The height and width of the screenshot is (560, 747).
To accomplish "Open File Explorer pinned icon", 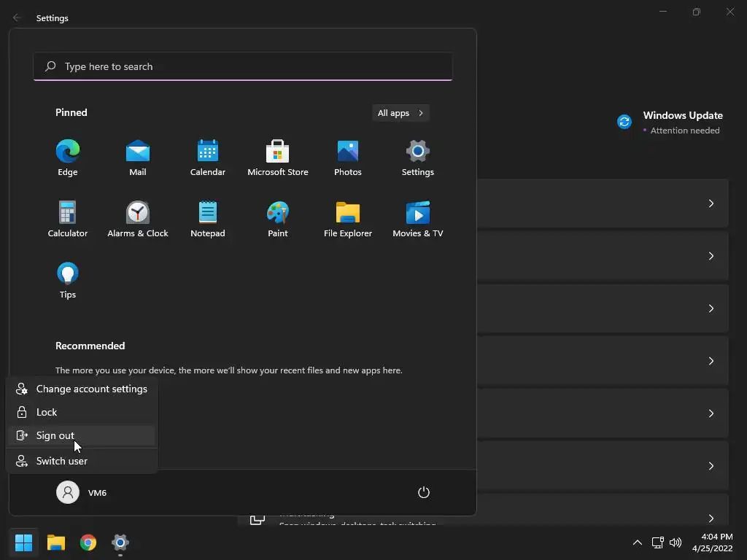I will click(x=348, y=219).
